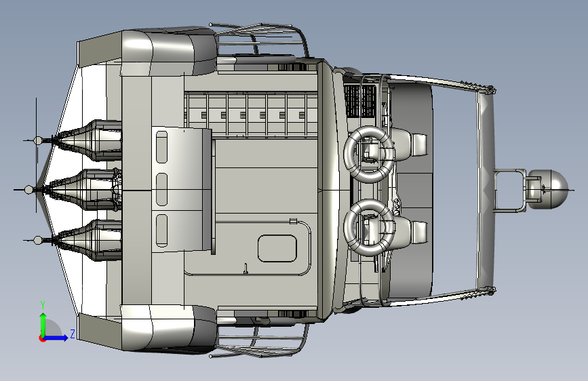Select the middle engine propeller hub ball

[29, 190]
